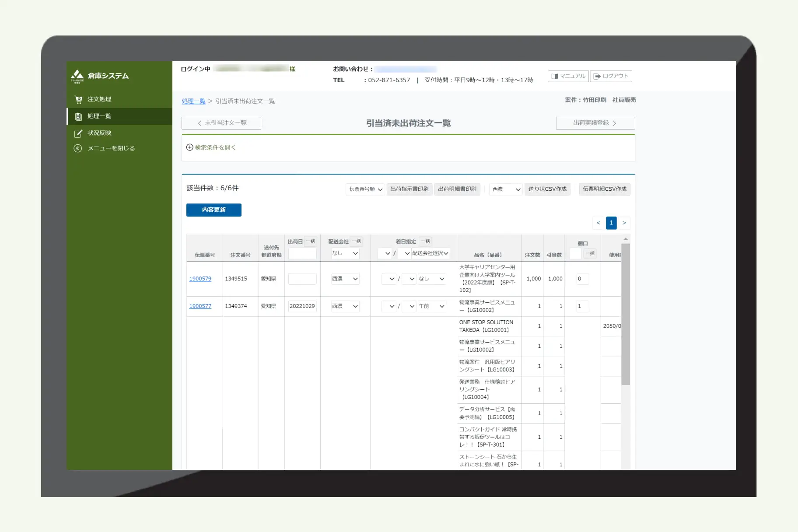Click 出荷日 一括 bulk button
The width and height of the screenshot is (798, 532).
[x=311, y=241]
